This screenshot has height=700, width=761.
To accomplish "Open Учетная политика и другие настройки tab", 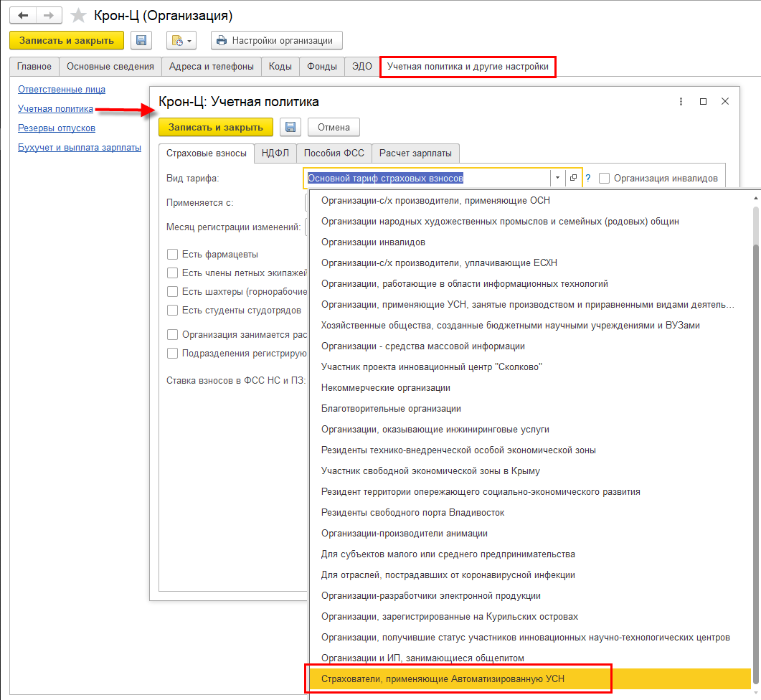I will [468, 67].
